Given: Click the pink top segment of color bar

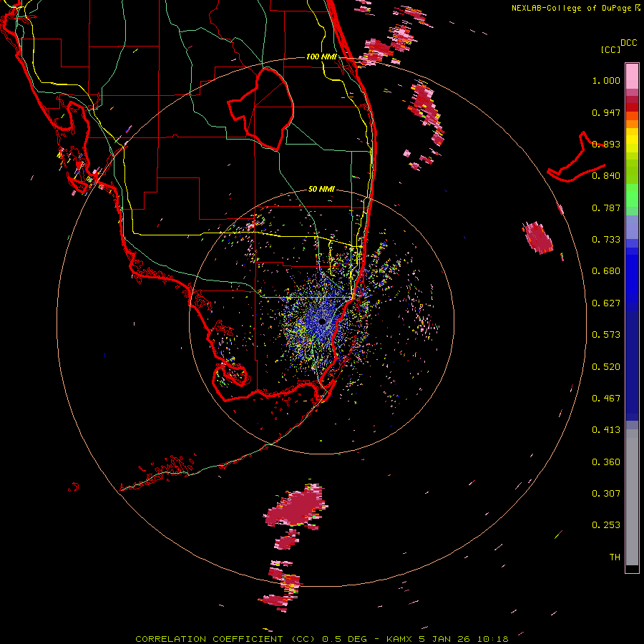Looking at the screenshot, I should 632,76.
